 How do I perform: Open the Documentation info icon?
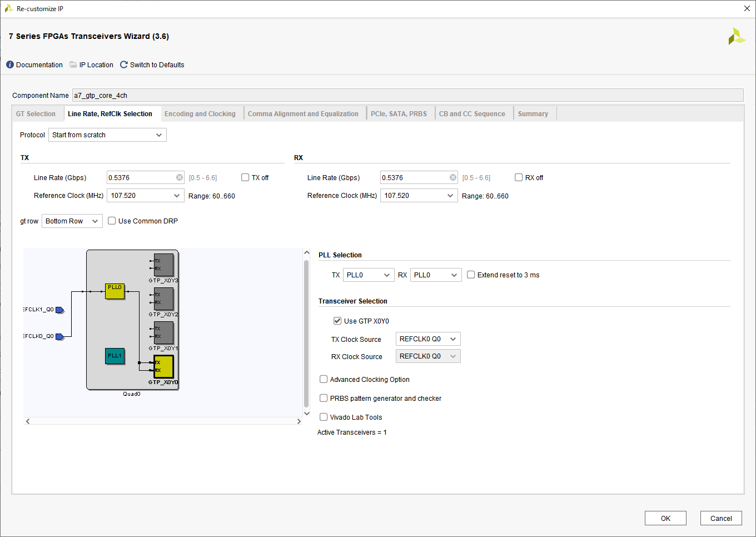coord(10,65)
